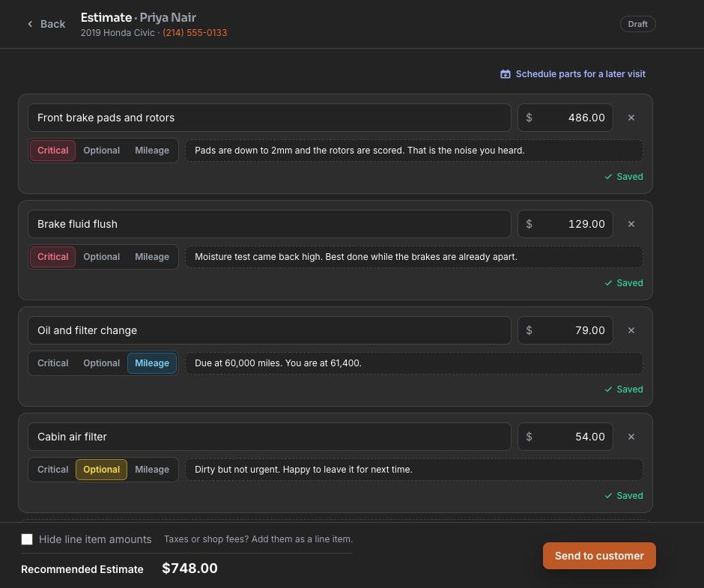Edit the Front brake pads and rotors name
Screen dimensions: 704x588
pos(270,118)
